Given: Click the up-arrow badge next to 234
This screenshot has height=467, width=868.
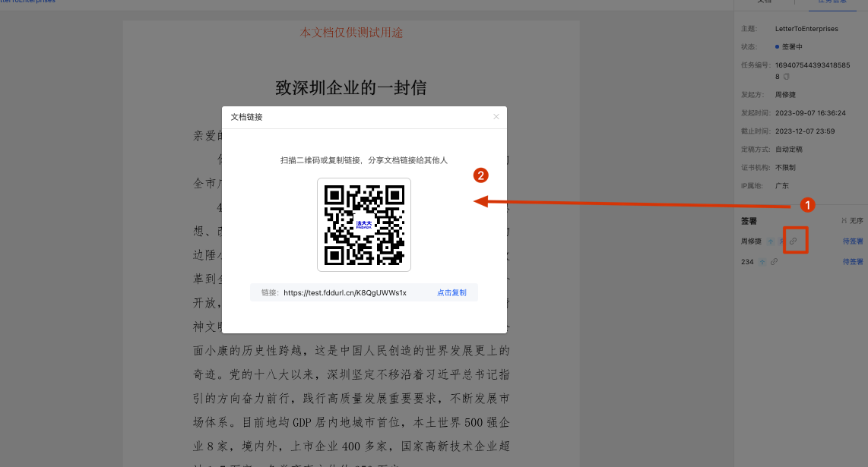Looking at the screenshot, I should pyautogui.click(x=762, y=262).
